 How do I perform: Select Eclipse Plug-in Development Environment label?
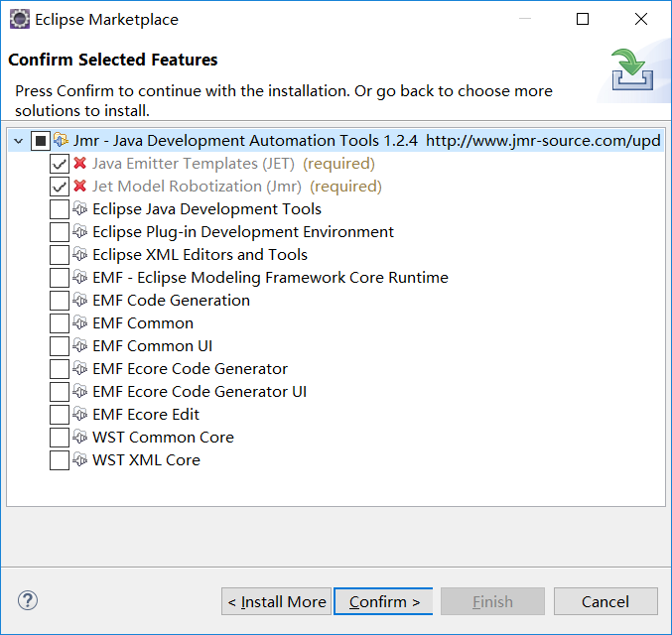pos(243,232)
